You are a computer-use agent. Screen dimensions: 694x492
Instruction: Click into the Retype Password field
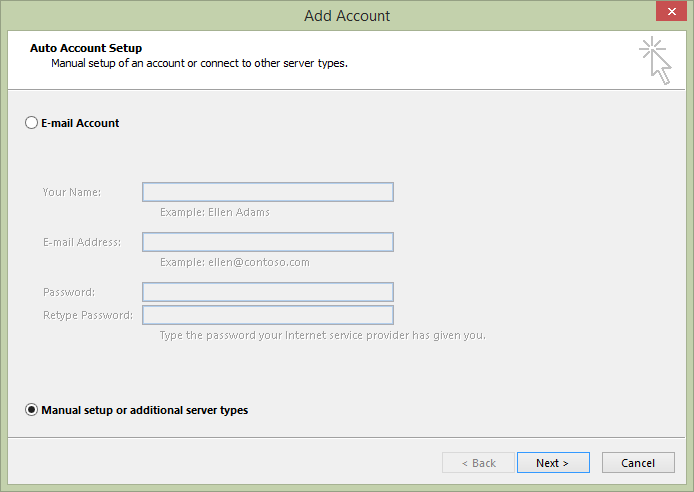pos(268,315)
